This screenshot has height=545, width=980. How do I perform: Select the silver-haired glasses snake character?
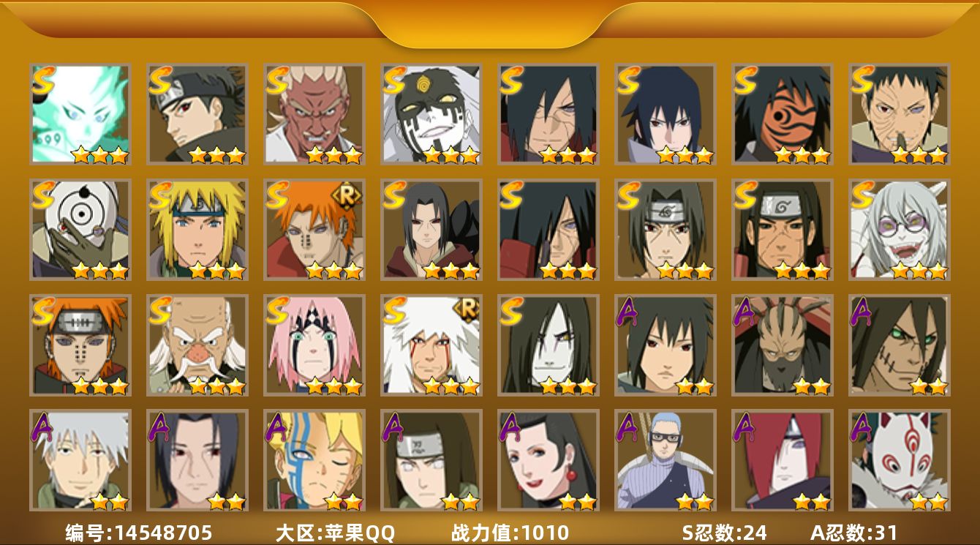pyautogui.click(x=899, y=229)
